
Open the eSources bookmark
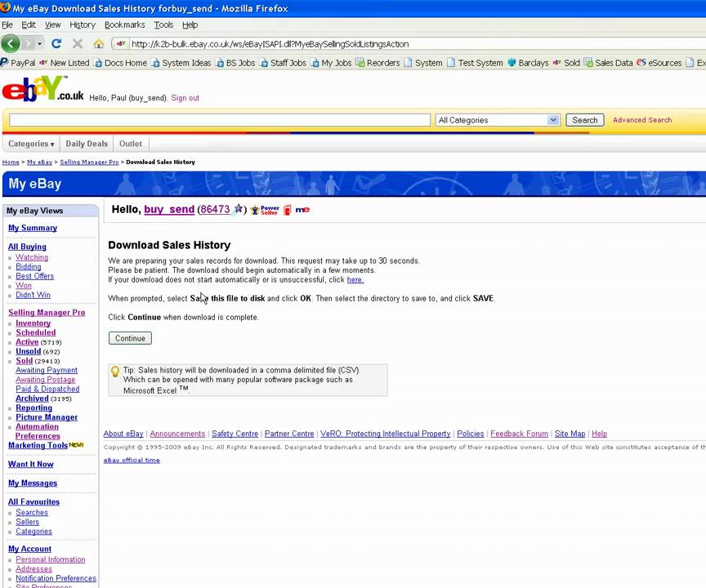659,63
